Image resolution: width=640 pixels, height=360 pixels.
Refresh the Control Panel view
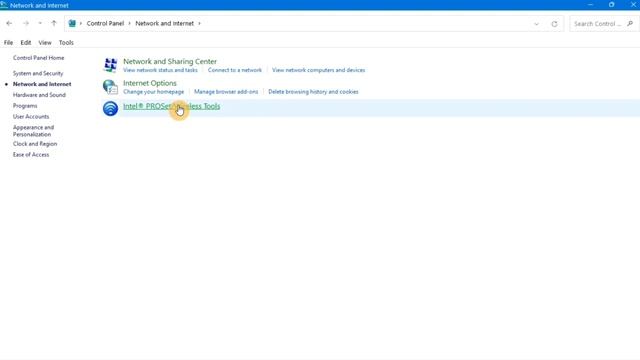(x=554, y=24)
